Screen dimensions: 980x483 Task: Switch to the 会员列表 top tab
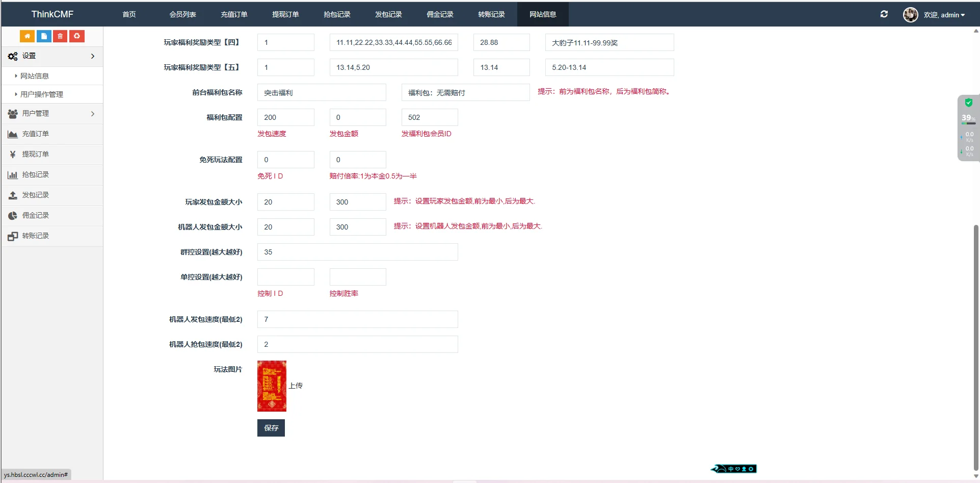182,14
